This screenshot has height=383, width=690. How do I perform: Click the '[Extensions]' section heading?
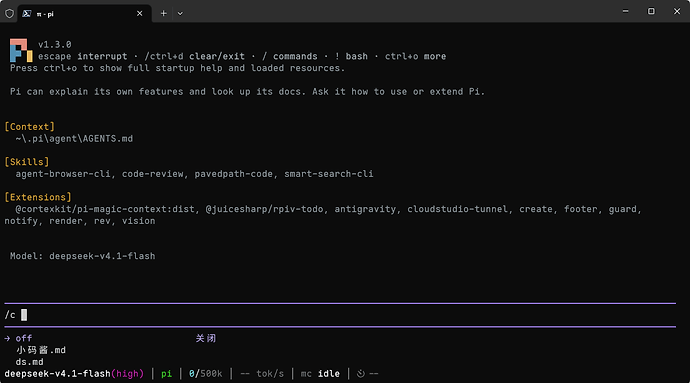[x=38, y=197]
